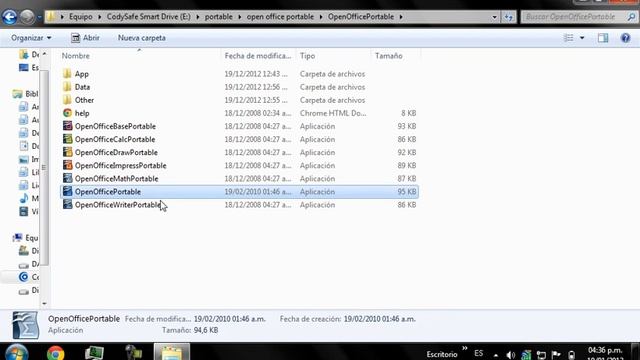Launch Chrome from the taskbar
The height and width of the screenshot is (360, 640).
(56, 353)
